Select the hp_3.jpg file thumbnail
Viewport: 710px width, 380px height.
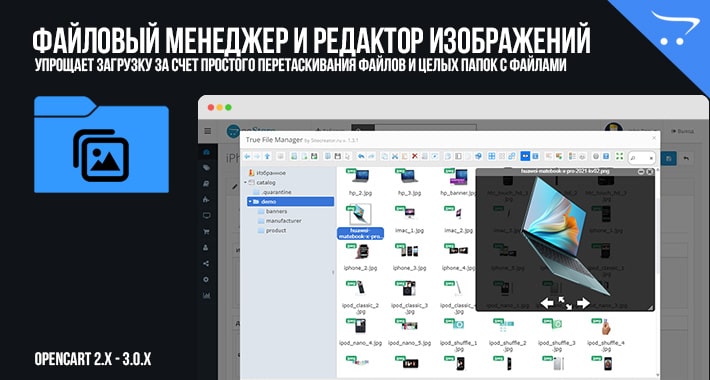(409, 177)
